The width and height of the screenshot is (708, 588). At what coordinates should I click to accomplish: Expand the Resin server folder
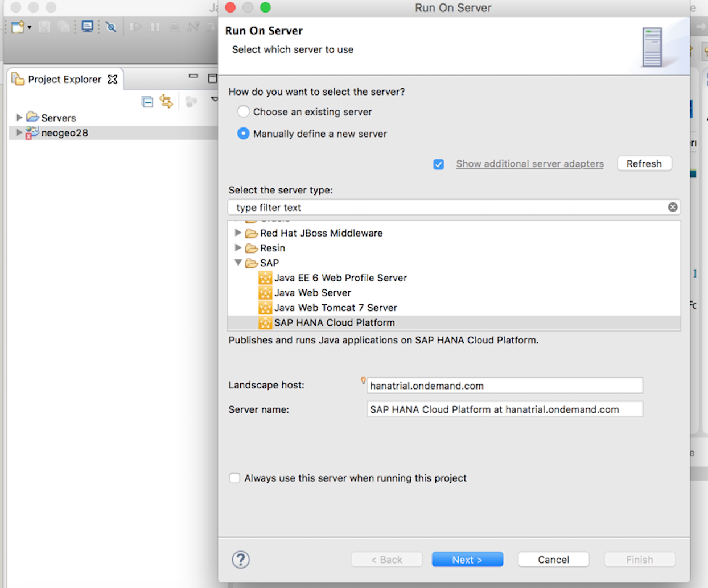(x=238, y=247)
